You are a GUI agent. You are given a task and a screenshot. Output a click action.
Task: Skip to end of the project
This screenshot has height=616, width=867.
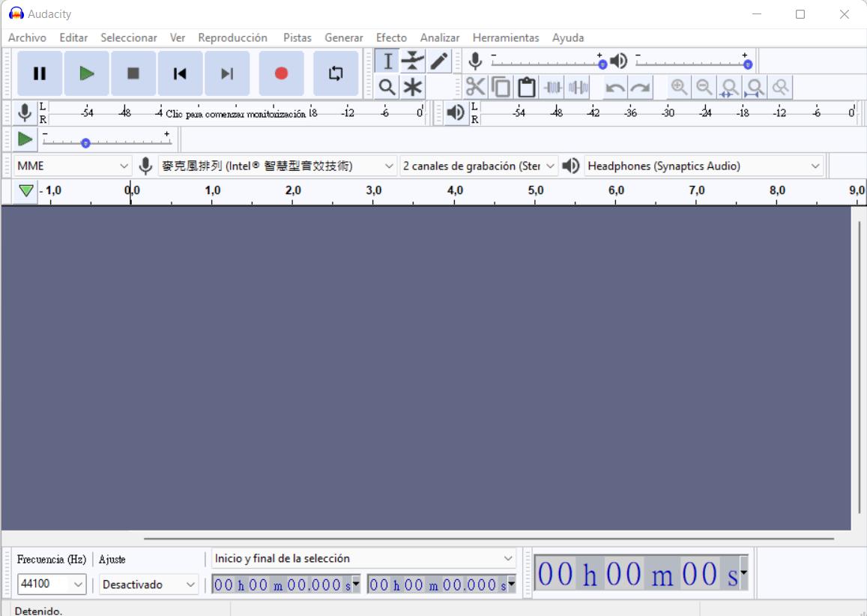point(227,73)
